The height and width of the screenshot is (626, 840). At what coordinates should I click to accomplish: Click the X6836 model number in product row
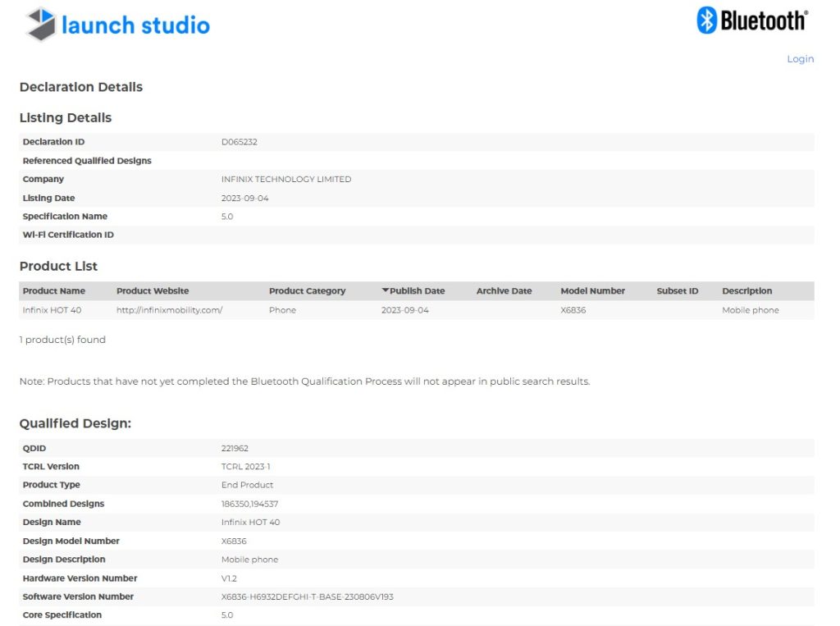point(573,310)
